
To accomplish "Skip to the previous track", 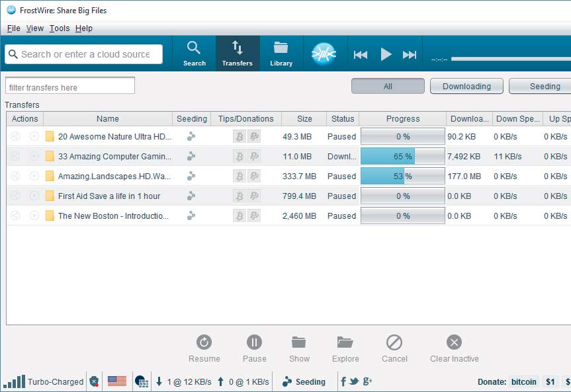I will (361, 55).
